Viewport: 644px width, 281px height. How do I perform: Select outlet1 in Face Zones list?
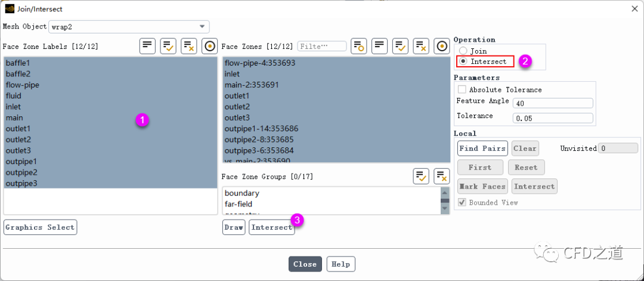coord(336,95)
